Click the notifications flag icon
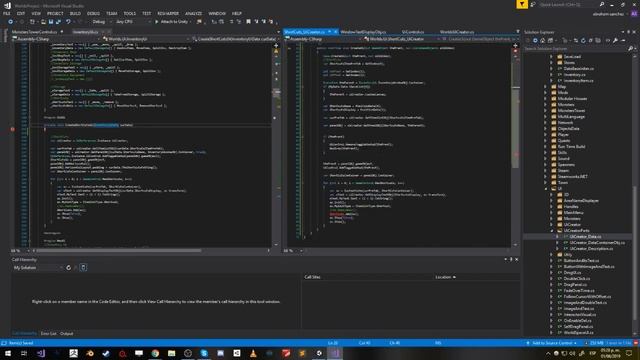The width and height of the screenshot is (640, 360). (x=522, y=4)
